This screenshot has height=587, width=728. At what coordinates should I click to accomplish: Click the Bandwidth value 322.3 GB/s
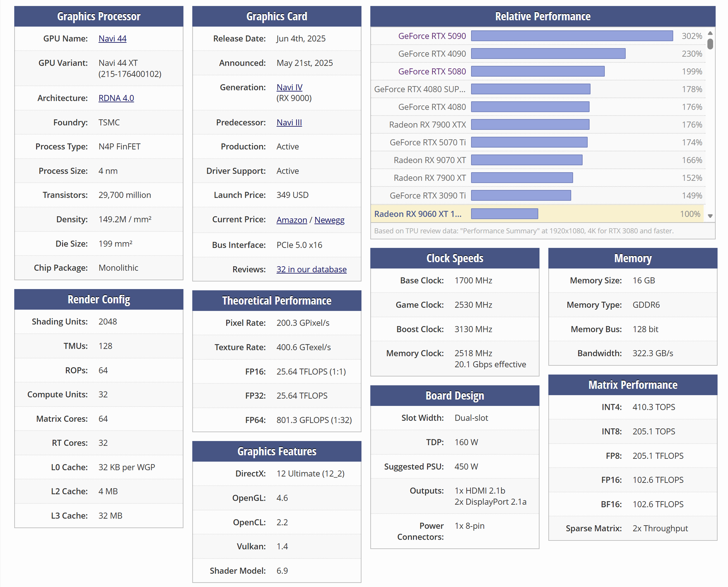[x=653, y=353]
